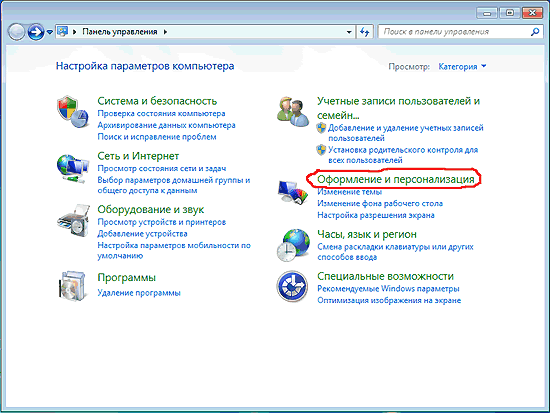This screenshot has width=550, height=413.
Task: Click Добавление устройства link
Action: [x=142, y=234]
